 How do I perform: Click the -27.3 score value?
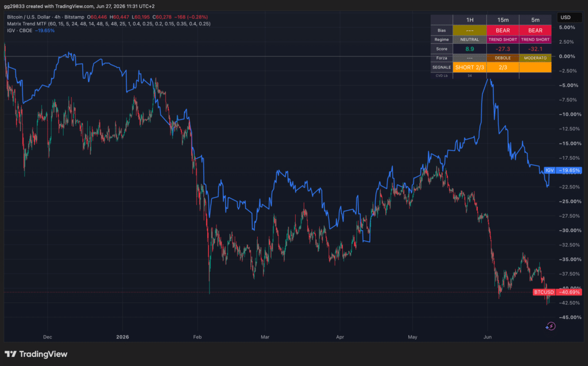click(503, 49)
